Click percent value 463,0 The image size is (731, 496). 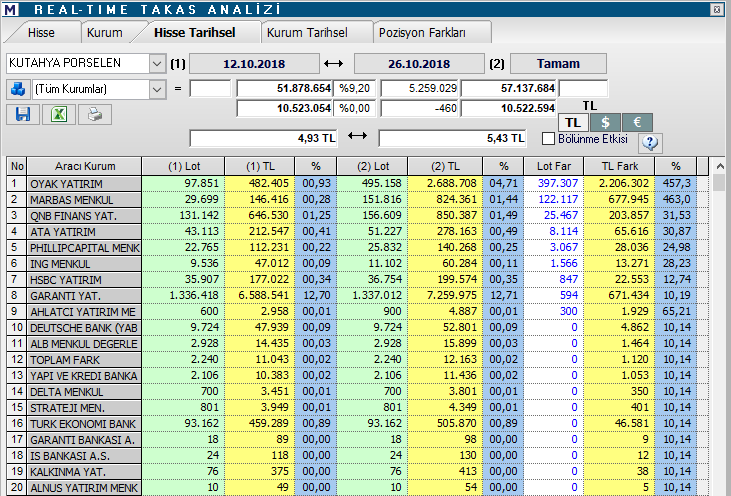[676, 200]
